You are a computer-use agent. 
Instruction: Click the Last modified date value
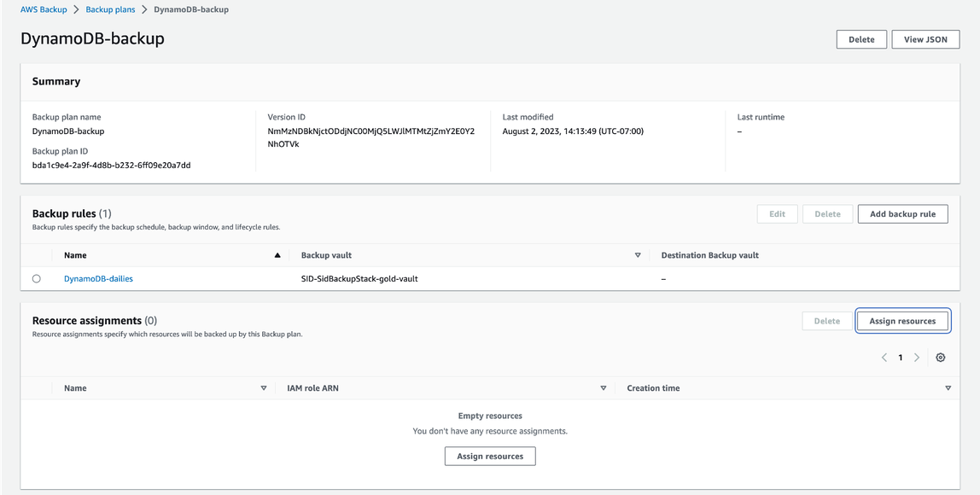pos(573,131)
